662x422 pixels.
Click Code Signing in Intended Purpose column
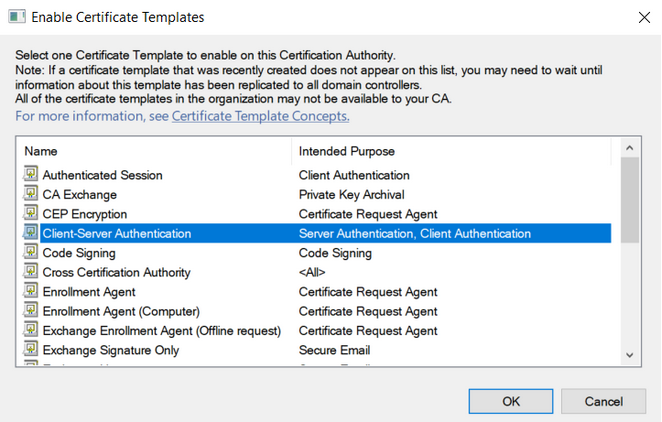pos(335,253)
